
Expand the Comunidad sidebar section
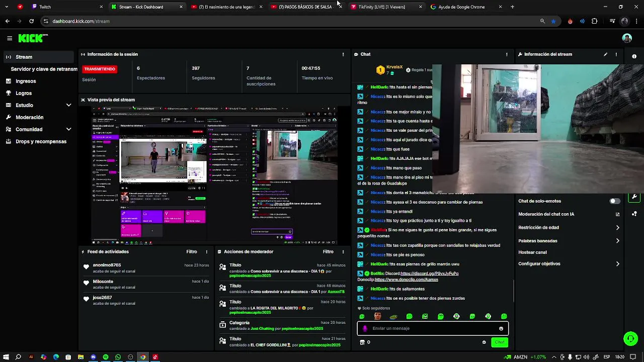pos(68,129)
